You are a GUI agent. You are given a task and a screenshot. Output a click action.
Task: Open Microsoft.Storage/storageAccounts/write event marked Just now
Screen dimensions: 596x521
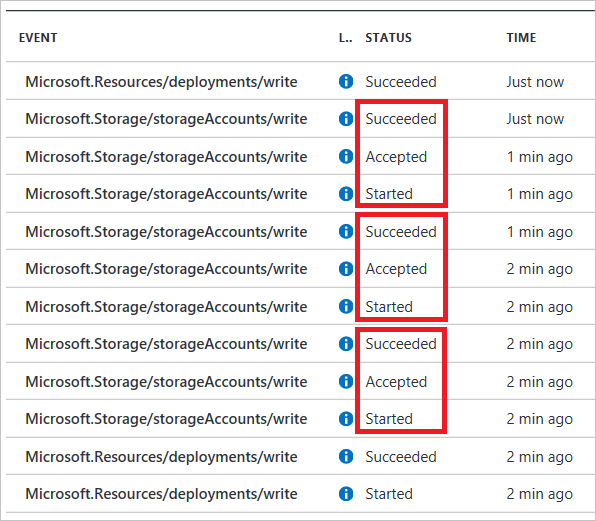(x=166, y=119)
